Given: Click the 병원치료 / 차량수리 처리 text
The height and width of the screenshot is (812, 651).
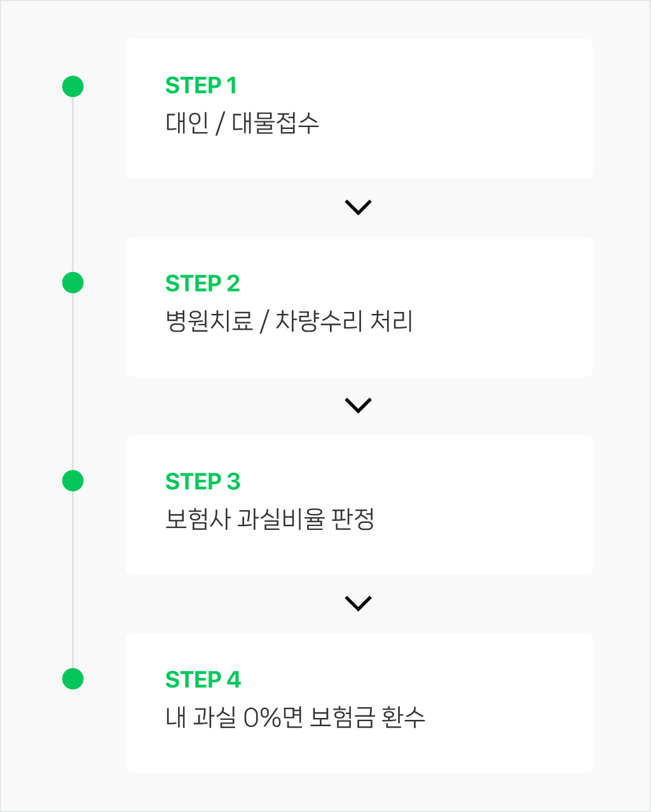Looking at the screenshot, I should (289, 321).
